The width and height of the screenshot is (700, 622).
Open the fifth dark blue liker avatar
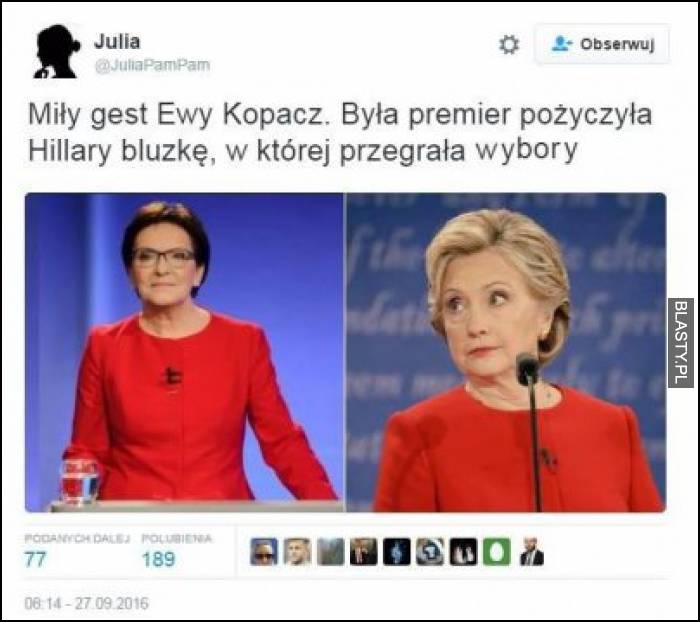(x=397, y=551)
